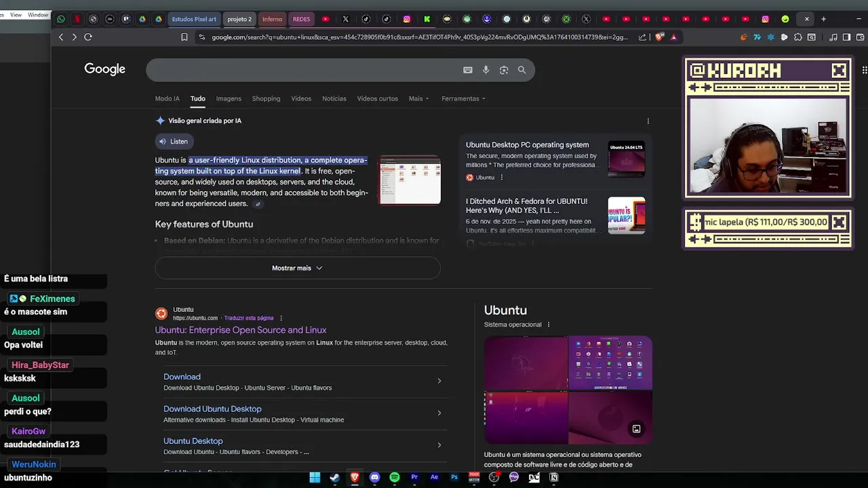Open a new browser tab with the plus button

pos(824,19)
